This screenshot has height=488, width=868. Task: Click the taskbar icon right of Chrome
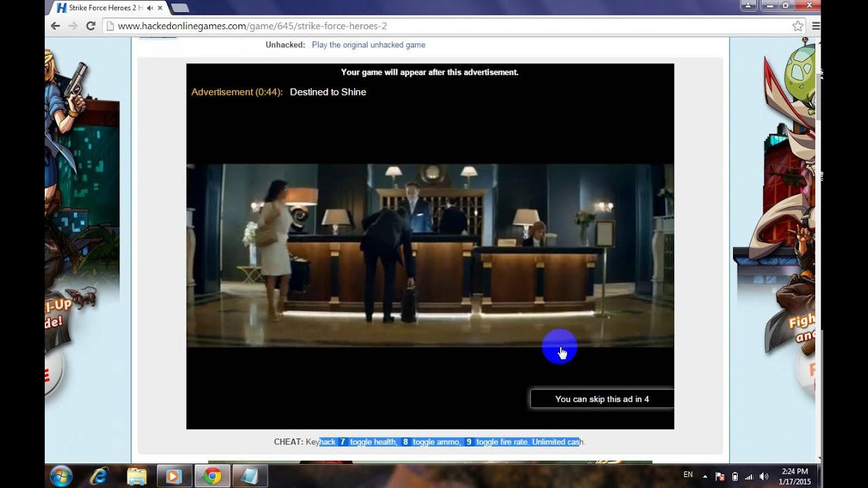coord(250,476)
